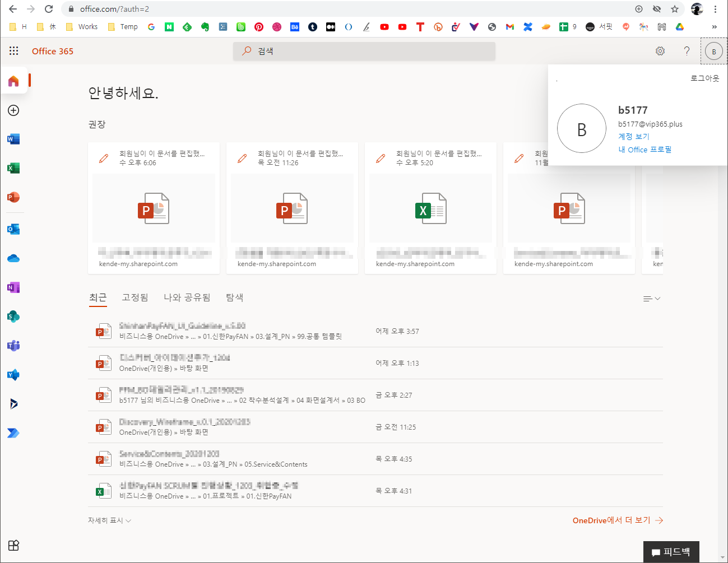Screen dimensions: 728x563
Task: Open Microsoft Teams from the sidebar
Action: coord(13,346)
